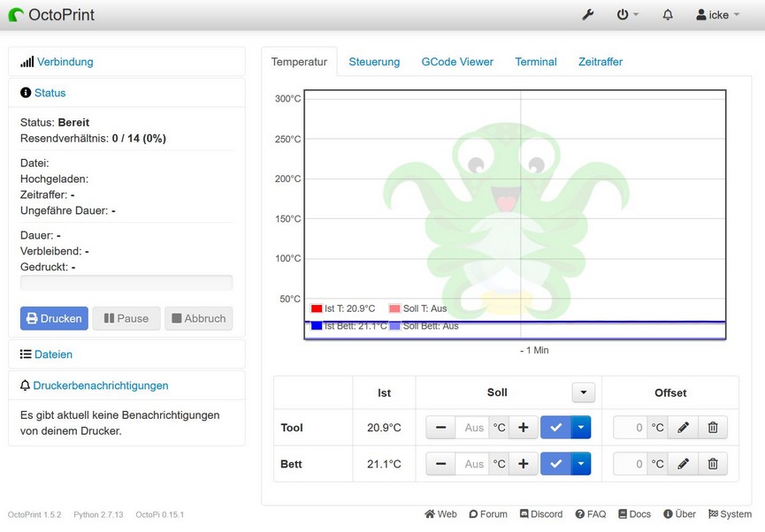Image resolution: width=765 pixels, height=532 pixels.
Task: Increase the Tool target temperature
Action: click(x=523, y=428)
